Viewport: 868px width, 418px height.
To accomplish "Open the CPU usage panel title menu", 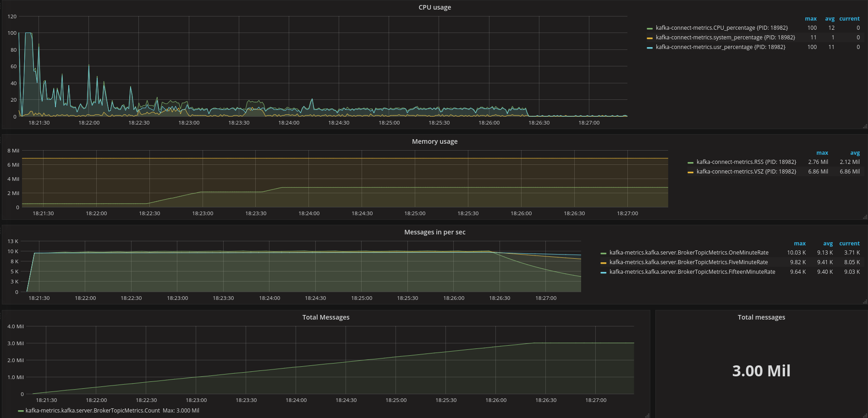I will tap(434, 7).
